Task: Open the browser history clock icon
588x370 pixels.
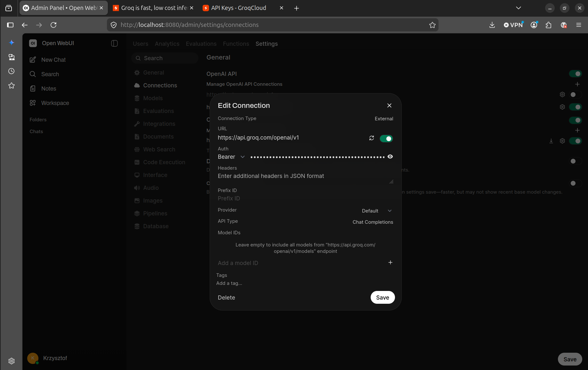Action: 12,71
